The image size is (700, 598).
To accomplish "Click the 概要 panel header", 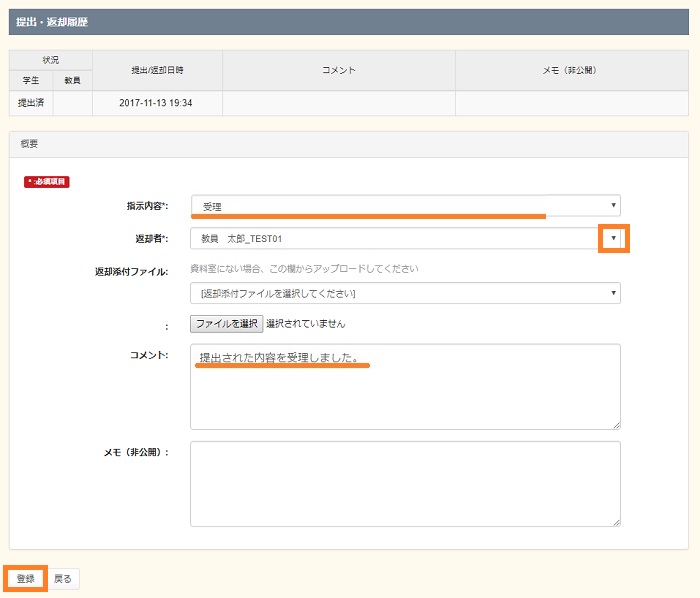I will click(x=30, y=144).
